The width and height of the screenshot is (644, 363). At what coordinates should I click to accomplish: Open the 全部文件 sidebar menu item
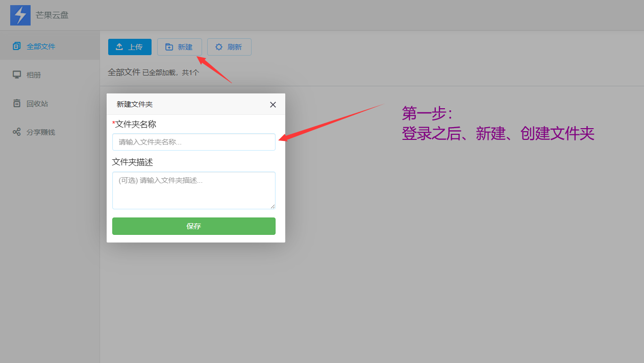(x=41, y=46)
